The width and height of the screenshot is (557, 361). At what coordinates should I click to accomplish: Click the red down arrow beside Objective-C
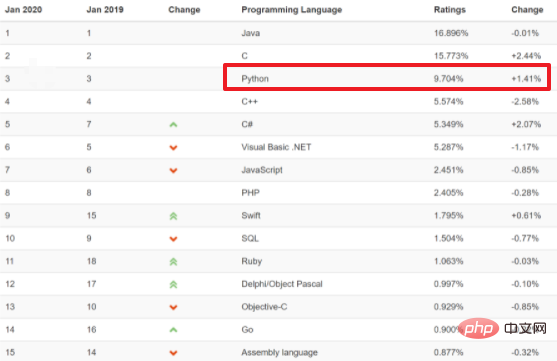point(173,307)
